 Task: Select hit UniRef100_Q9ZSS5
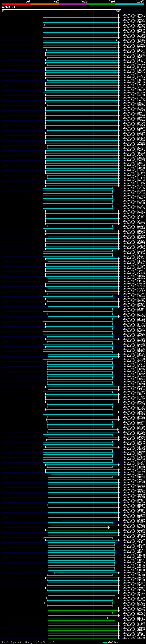pyautogui.click(x=133, y=188)
